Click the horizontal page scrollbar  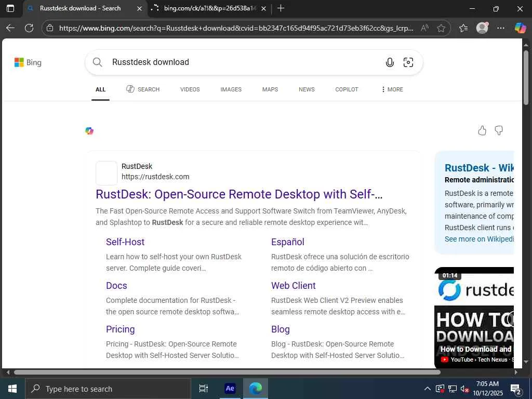(227, 372)
